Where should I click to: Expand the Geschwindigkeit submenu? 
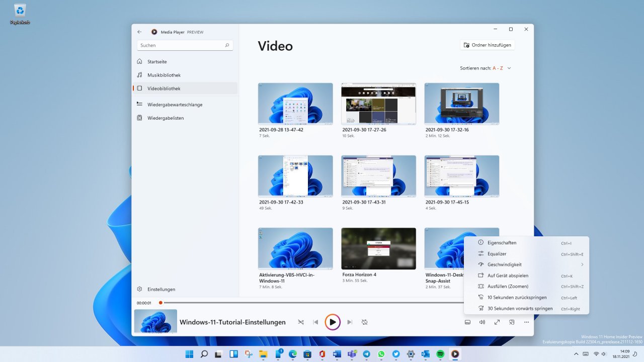(x=526, y=264)
